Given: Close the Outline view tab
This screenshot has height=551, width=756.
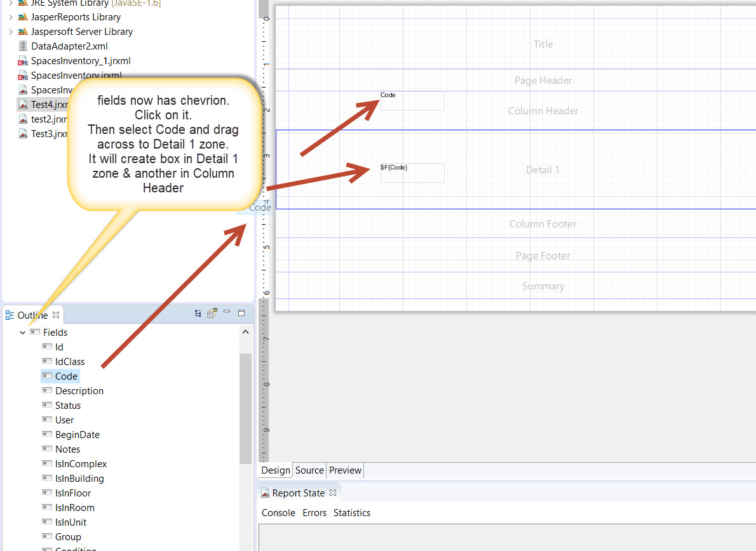Looking at the screenshot, I should (x=56, y=315).
